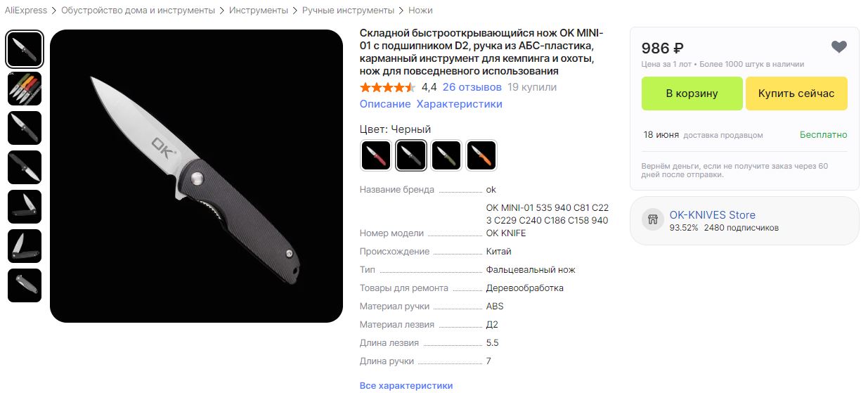
Task: Select the red knife color swatch
Action: 375,155
